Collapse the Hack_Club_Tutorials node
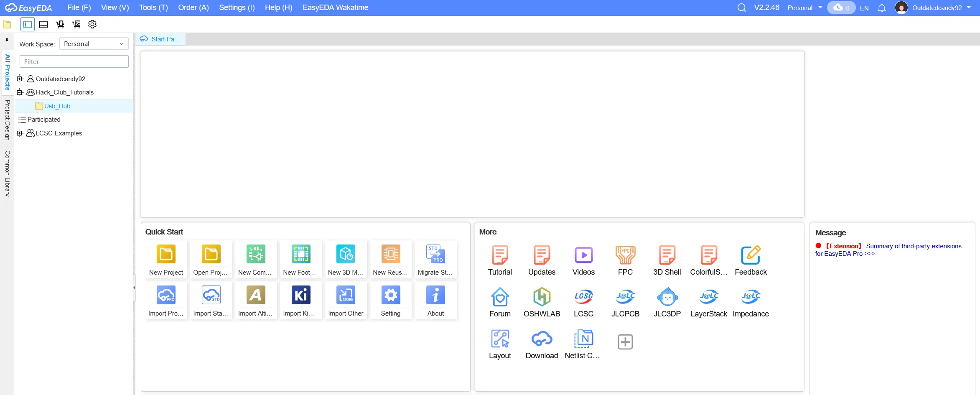 [19, 92]
